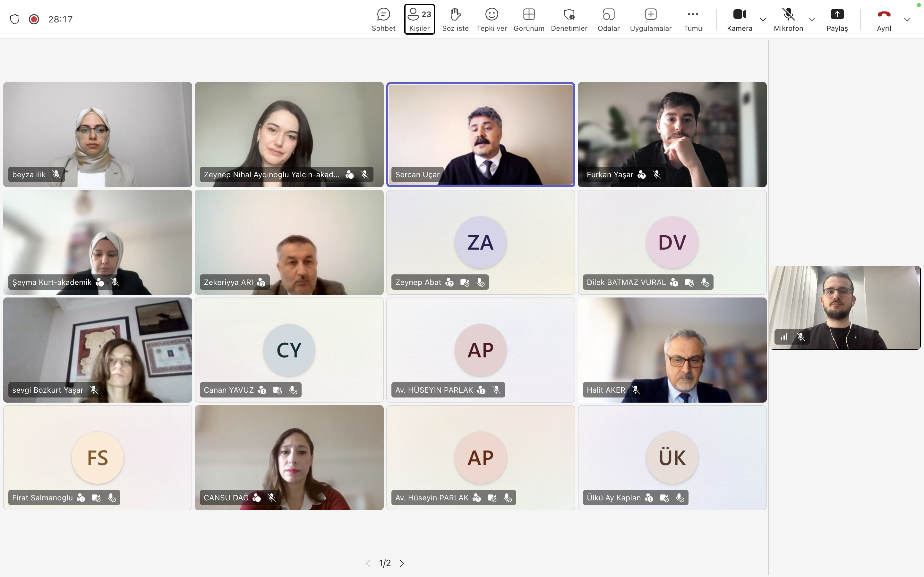The image size is (924, 577).
Task: Open the Görünüm layout options
Action: point(528,19)
